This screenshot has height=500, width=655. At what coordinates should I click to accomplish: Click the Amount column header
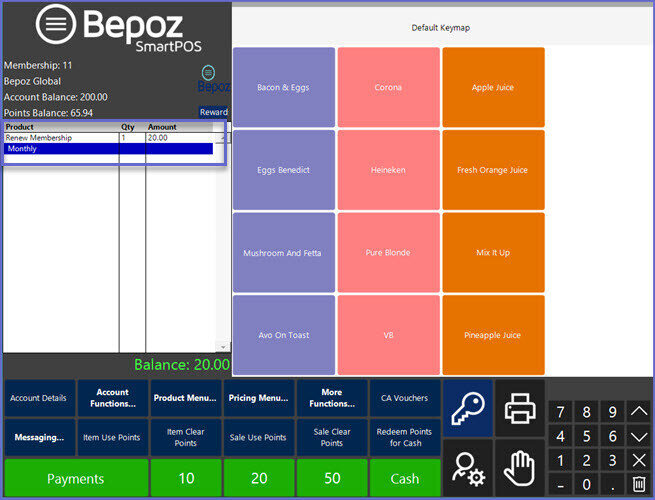pyautogui.click(x=180, y=127)
